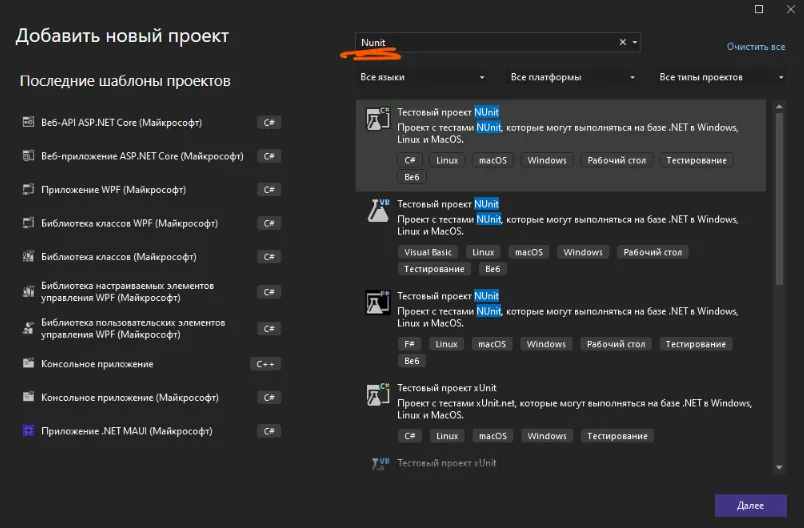Screen dimensions: 804x528
Task: Click the F# tag in NUnit project
Action: [x=409, y=343]
